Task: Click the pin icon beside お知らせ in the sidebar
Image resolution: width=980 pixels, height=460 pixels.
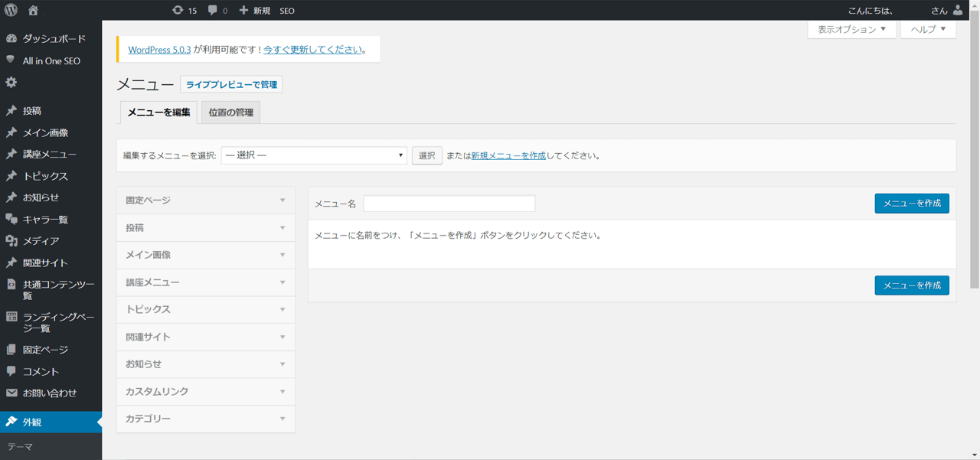Action: (x=11, y=197)
